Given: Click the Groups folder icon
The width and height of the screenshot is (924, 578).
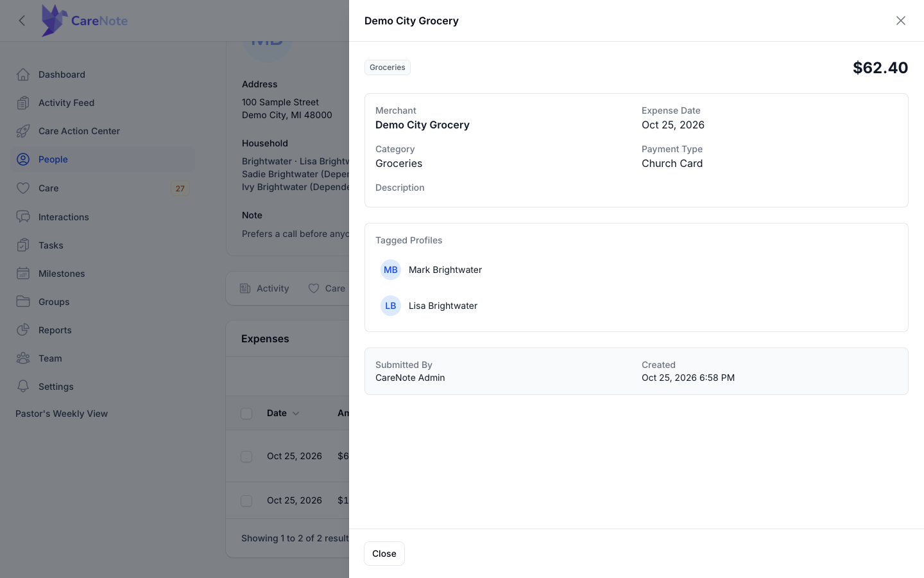Looking at the screenshot, I should coord(23,302).
